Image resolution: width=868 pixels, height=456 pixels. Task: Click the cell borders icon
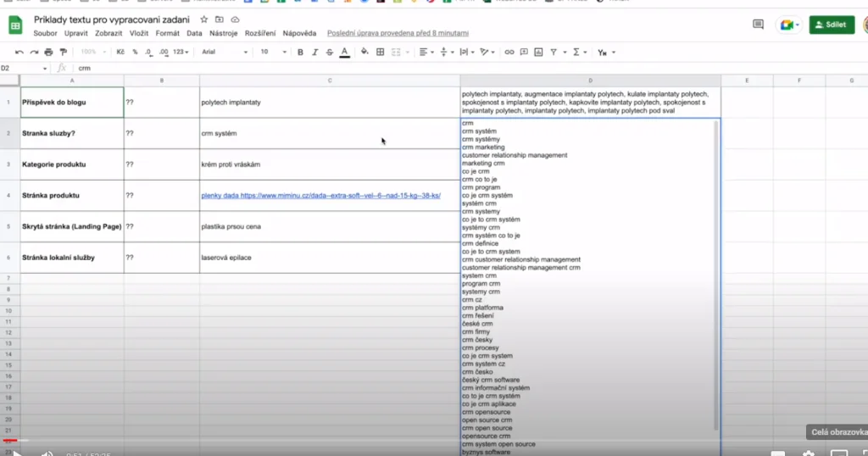[x=381, y=53]
